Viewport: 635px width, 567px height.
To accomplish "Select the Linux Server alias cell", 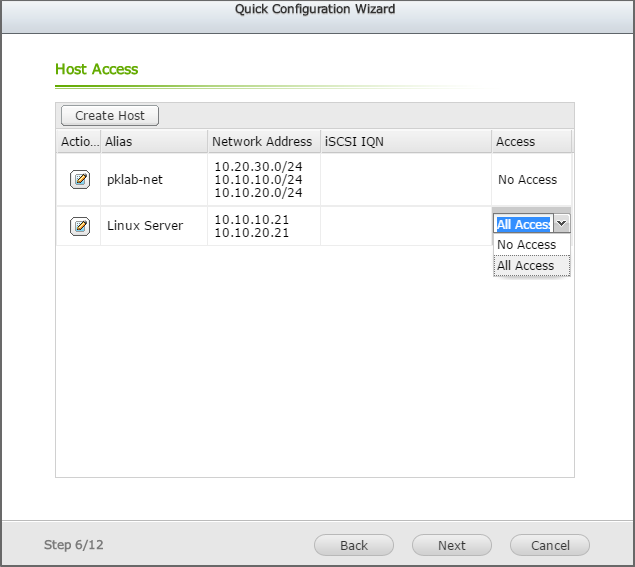I will coord(154,226).
